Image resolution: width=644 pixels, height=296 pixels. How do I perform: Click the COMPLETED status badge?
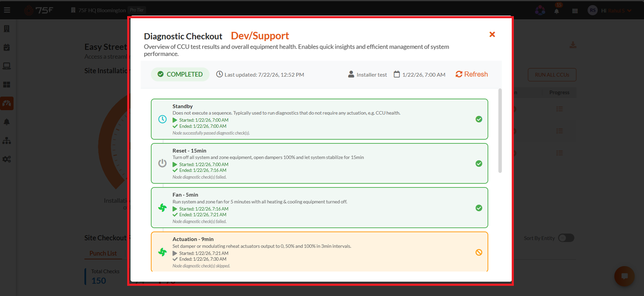click(180, 74)
